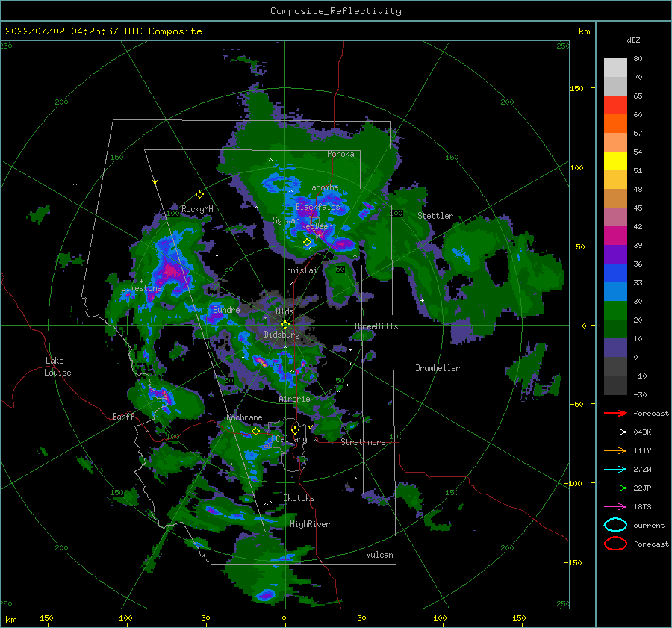
Task: Click the yellow diamond marker near RockyMH
Action: point(199,195)
